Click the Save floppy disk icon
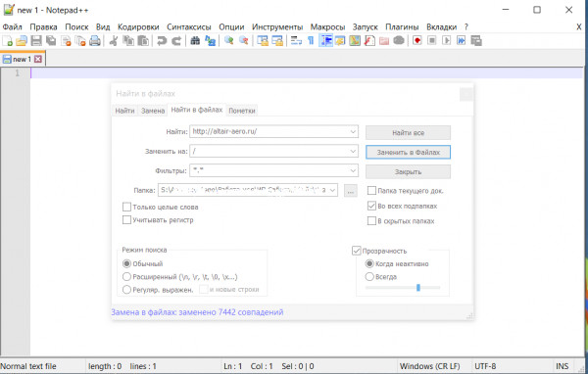 36,40
